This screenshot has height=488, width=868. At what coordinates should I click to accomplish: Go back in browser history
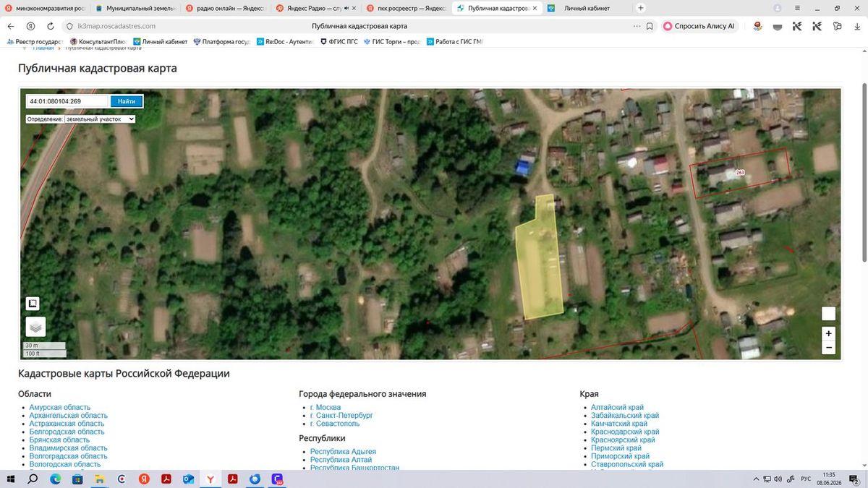pyautogui.click(x=11, y=26)
